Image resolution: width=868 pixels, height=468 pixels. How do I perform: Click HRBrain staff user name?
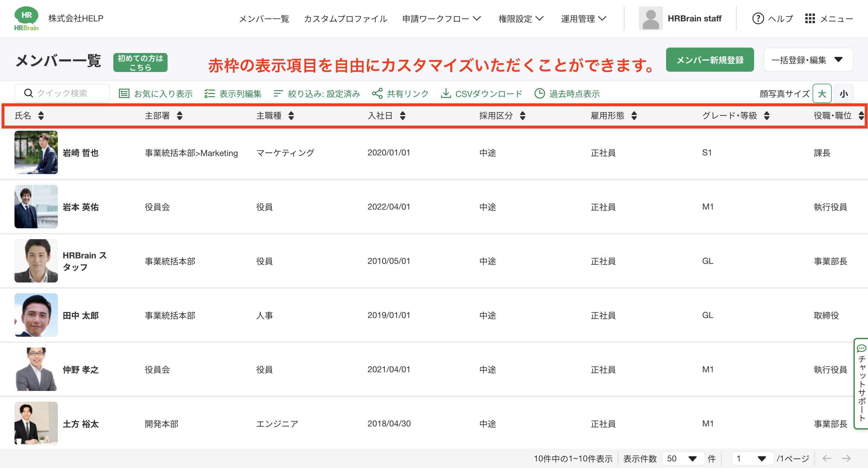pos(694,18)
